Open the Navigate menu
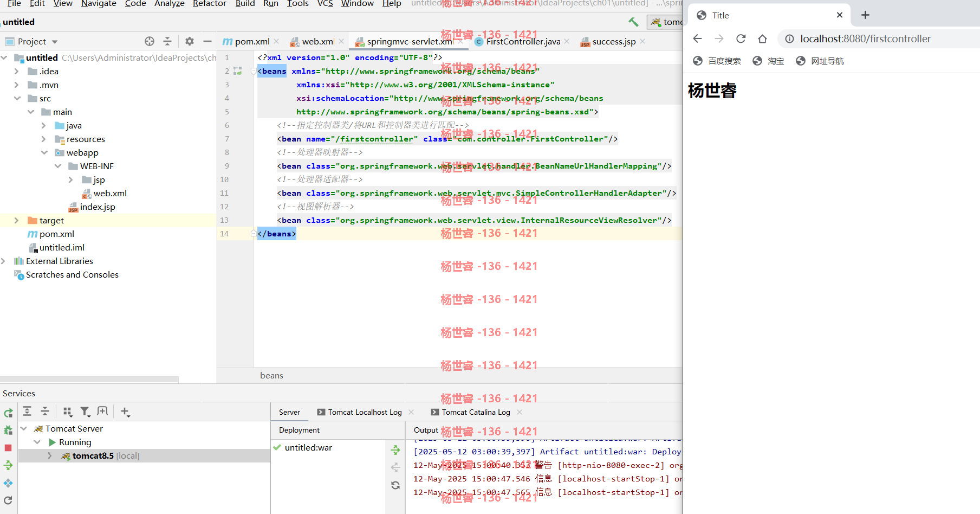 point(99,4)
